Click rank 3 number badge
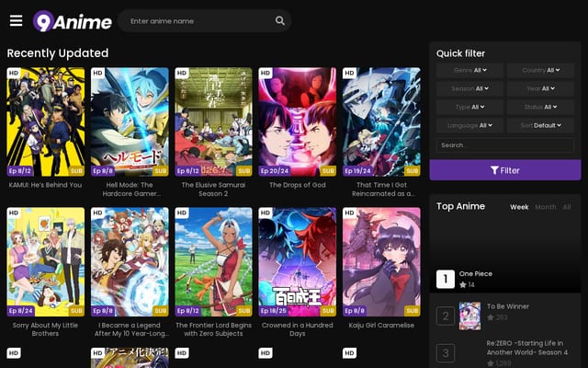 [446, 353]
